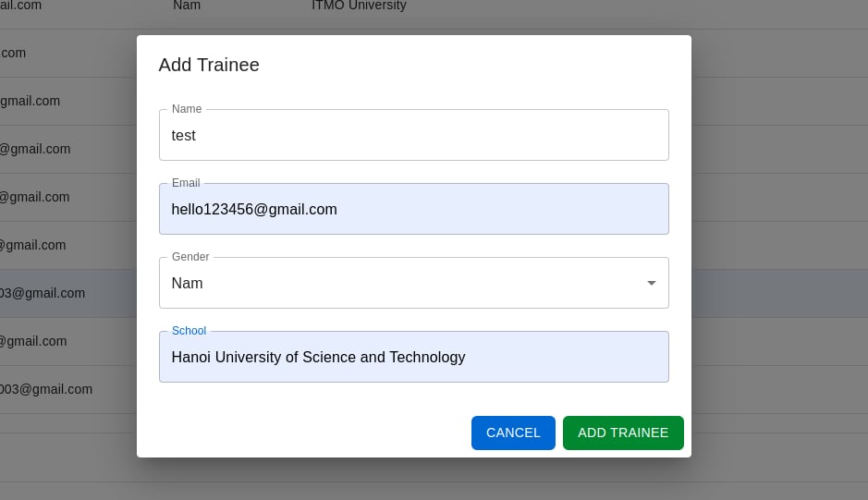Click the Add Trainee dialog title

click(x=209, y=65)
